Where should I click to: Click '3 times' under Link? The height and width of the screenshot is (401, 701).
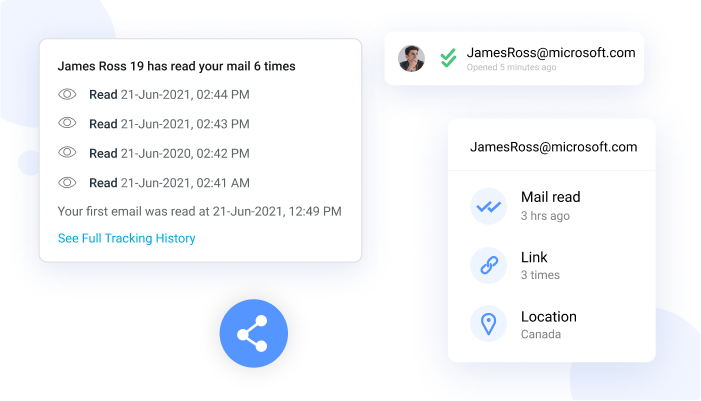[541, 275]
